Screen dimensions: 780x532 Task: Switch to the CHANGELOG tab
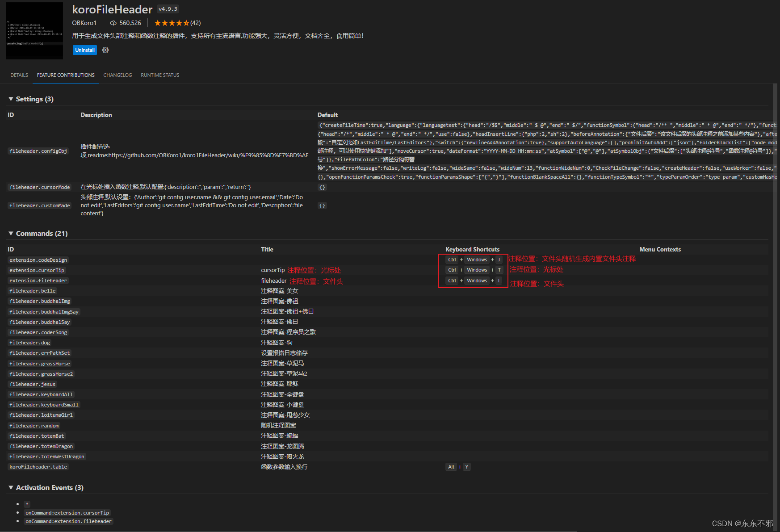pyautogui.click(x=117, y=75)
